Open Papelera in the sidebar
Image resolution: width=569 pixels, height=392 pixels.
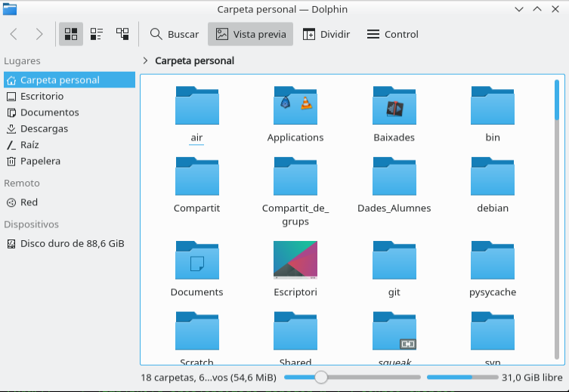(x=70, y=161)
